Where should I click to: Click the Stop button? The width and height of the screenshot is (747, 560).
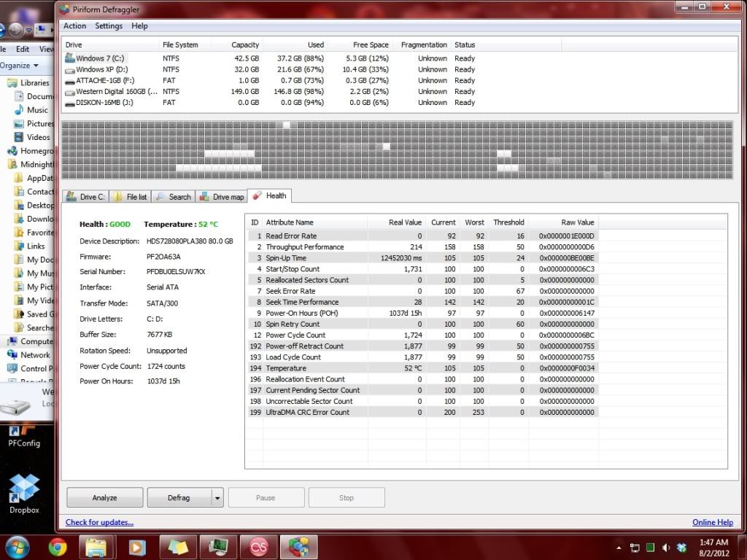pyautogui.click(x=347, y=497)
